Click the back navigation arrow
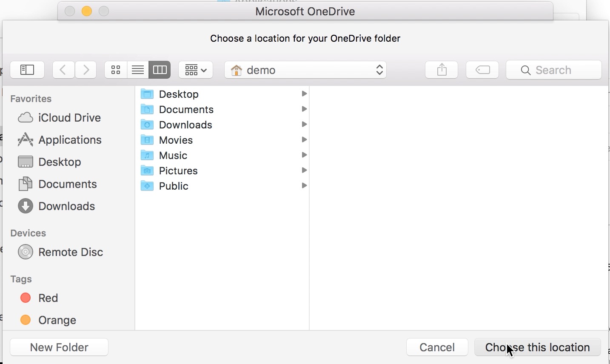 63,70
